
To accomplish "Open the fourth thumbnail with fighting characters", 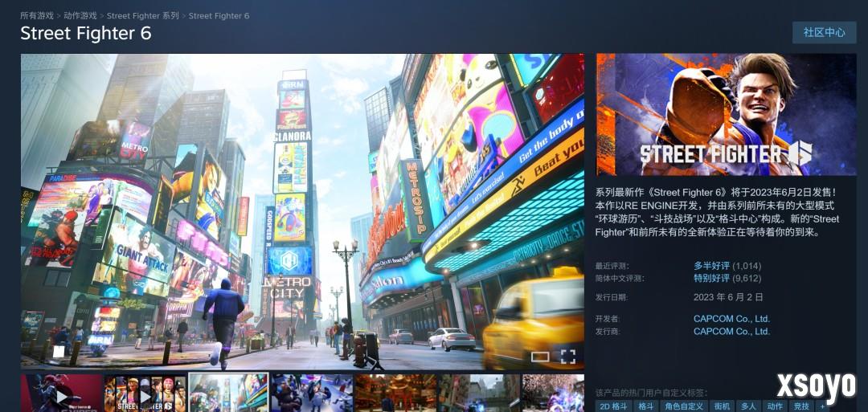I will pyautogui.click(x=312, y=394).
